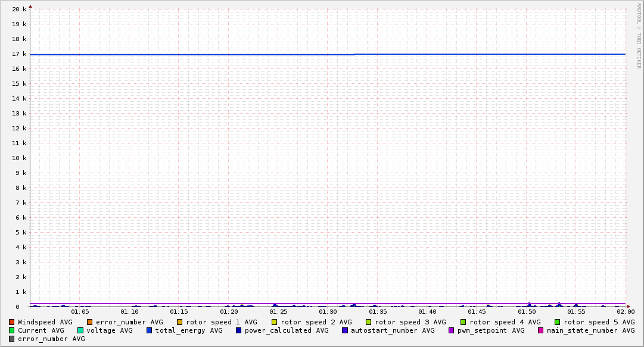Image resolution: width=644 pixels, height=347 pixels.
Task: Click the power_calculated AVG legend swatch
Action: [239, 330]
